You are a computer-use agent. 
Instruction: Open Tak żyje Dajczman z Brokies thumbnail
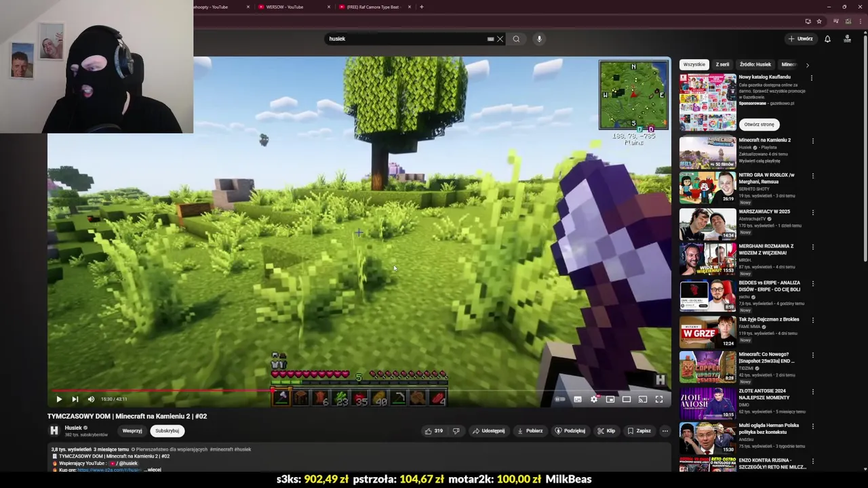pyautogui.click(x=707, y=331)
